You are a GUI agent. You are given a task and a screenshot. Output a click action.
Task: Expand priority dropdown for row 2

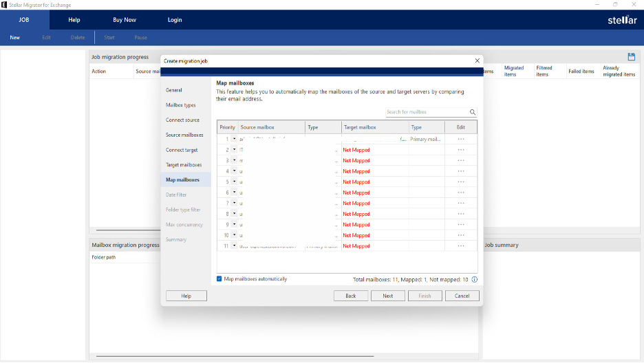(234, 150)
